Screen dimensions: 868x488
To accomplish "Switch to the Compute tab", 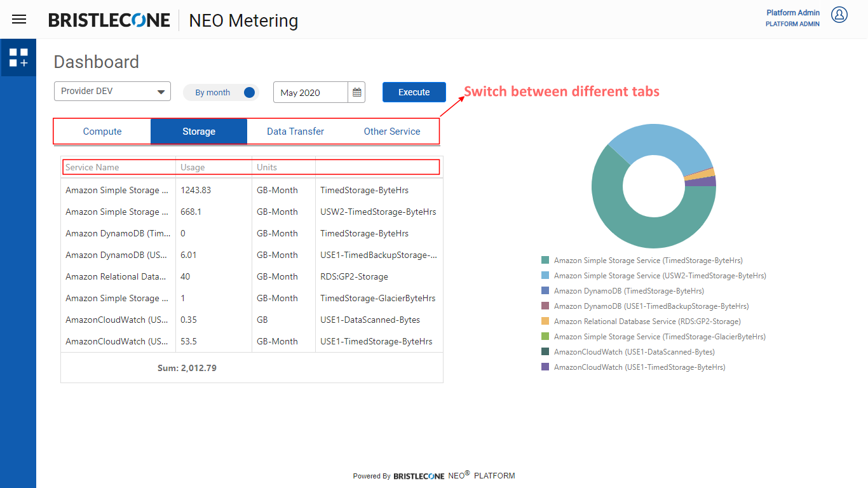I will click(x=102, y=132).
